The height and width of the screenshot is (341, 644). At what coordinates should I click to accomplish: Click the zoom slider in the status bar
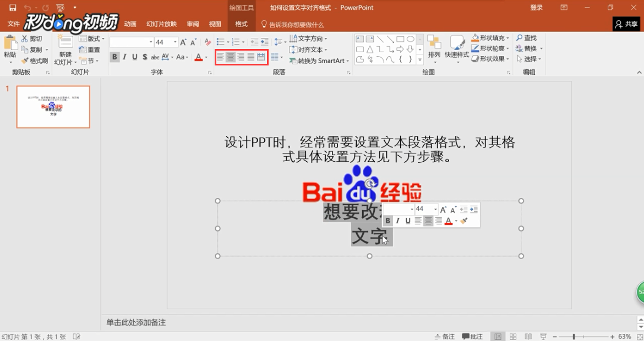pyautogui.click(x=583, y=337)
